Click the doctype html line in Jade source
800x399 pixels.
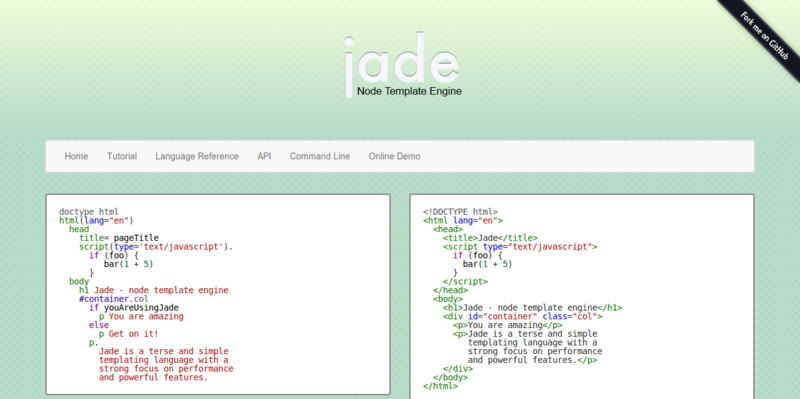[89, 212]
